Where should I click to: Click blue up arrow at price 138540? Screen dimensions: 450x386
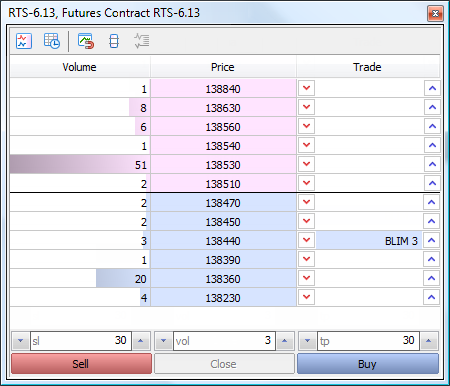pos(432,145)
